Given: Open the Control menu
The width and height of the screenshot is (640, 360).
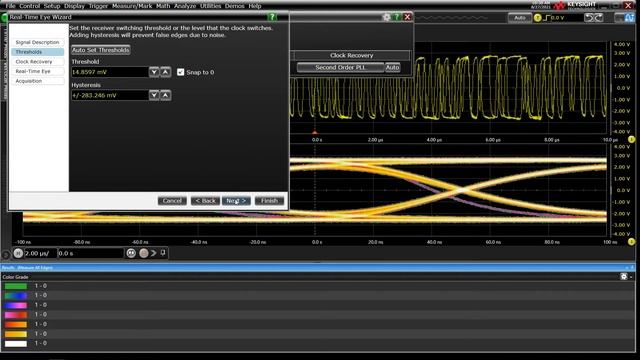Looking at the screenshot, I should click(x=29, y=6).
